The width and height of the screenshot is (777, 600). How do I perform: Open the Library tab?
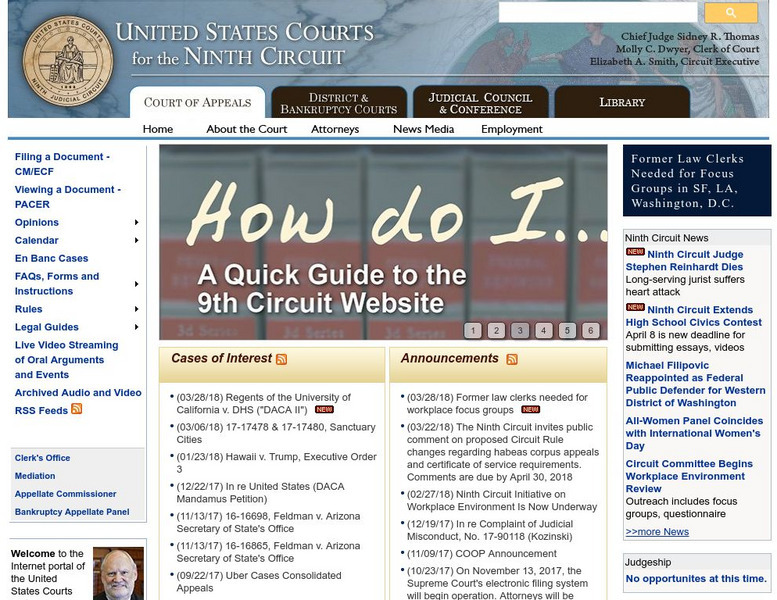(622, 103)
